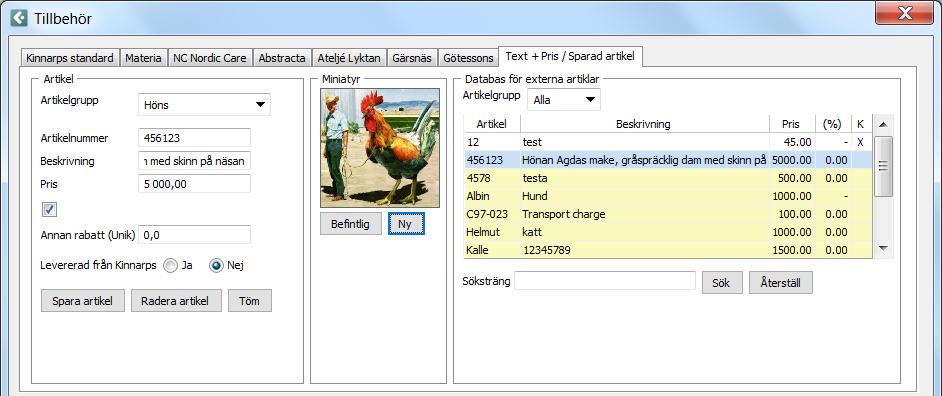The image size is (942, 396).
Task: Click the back arrow icon beside Tillbehör
Action: tap(19, 18)
